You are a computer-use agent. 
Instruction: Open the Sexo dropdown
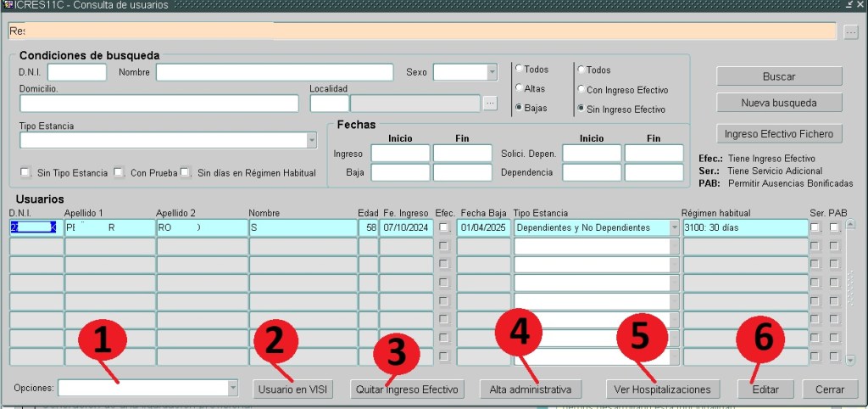(x=492, y=72)
